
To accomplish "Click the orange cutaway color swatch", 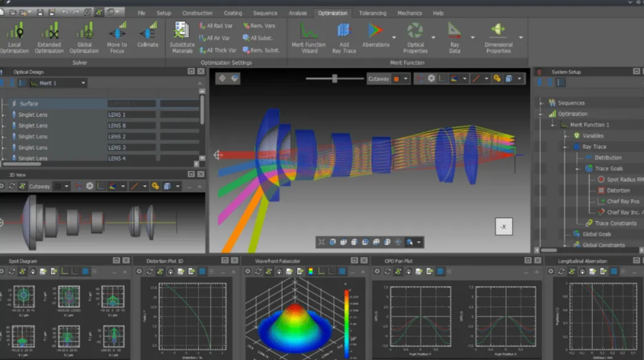I will 396,79.
